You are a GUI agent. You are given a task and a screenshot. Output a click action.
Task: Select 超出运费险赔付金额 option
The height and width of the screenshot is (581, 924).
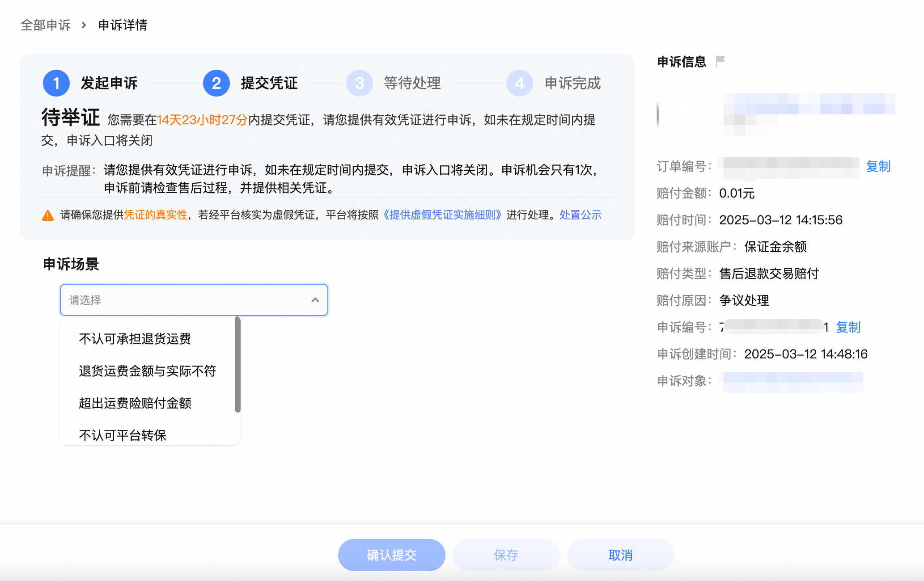[135, 404]
